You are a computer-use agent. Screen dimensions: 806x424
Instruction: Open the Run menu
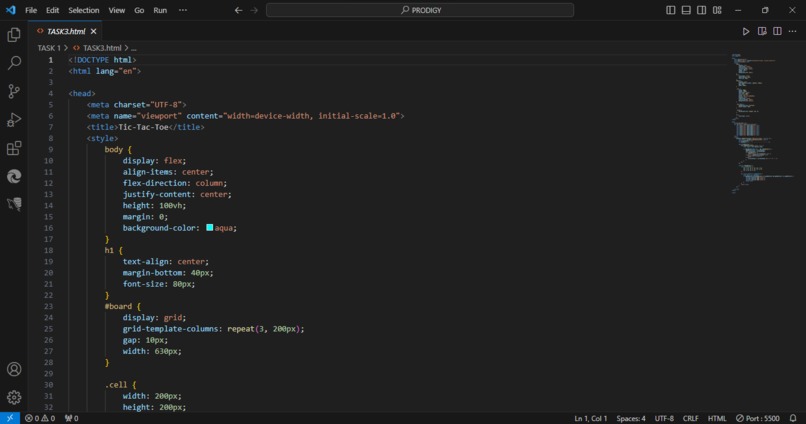(160, 10)
